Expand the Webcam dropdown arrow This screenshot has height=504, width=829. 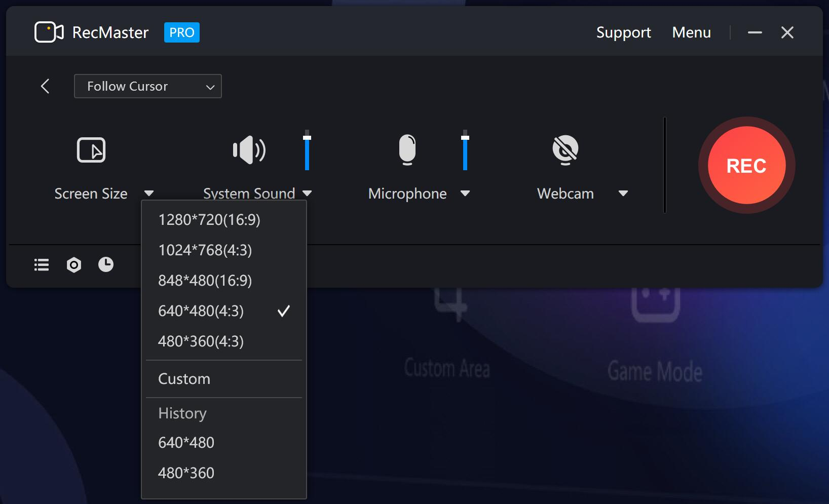click(x=623, y=193)
